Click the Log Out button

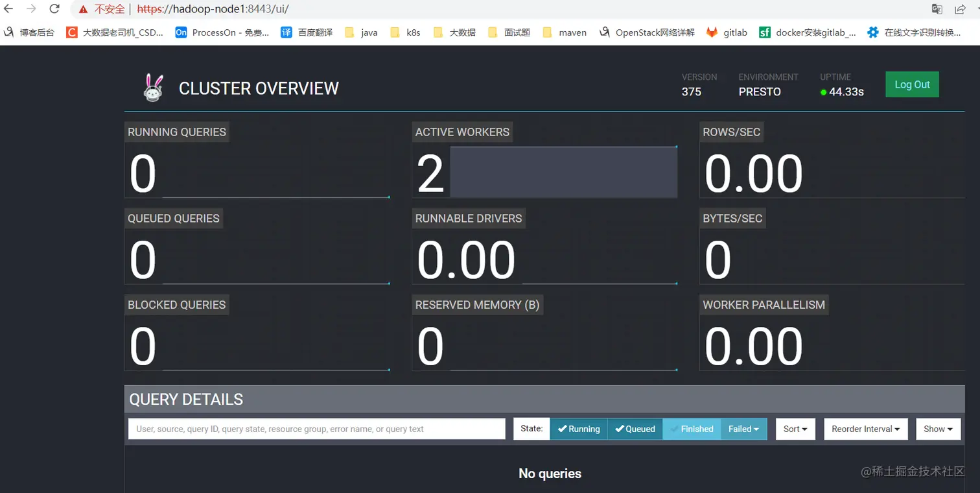coord(912,84)
